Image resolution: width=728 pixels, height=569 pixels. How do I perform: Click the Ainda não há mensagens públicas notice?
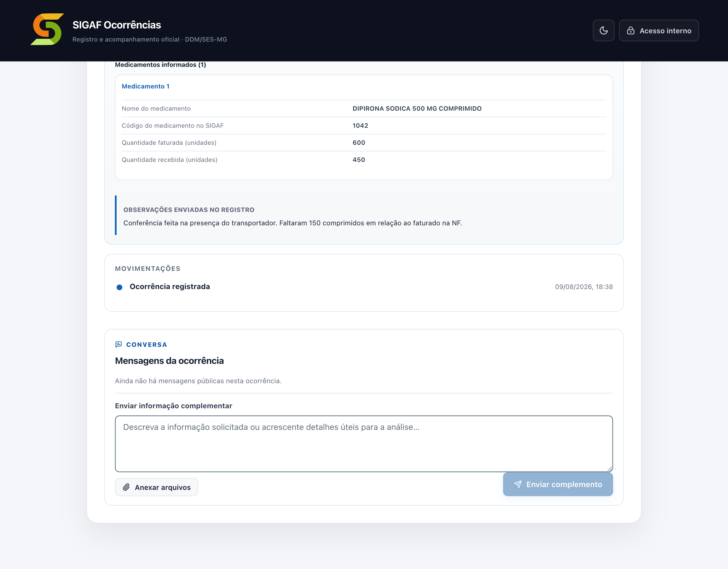(198, 381)
